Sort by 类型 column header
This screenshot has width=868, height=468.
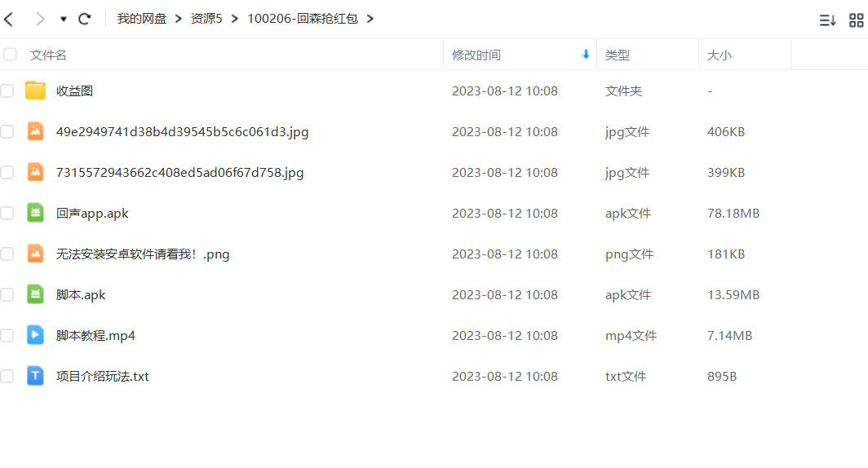[x=618, y=55]
